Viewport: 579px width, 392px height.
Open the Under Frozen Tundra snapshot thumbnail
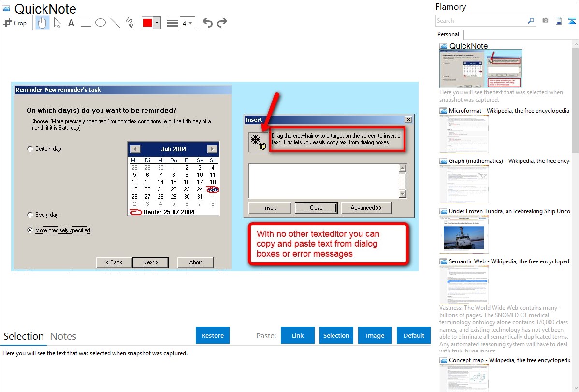click(x=464, y=235)
